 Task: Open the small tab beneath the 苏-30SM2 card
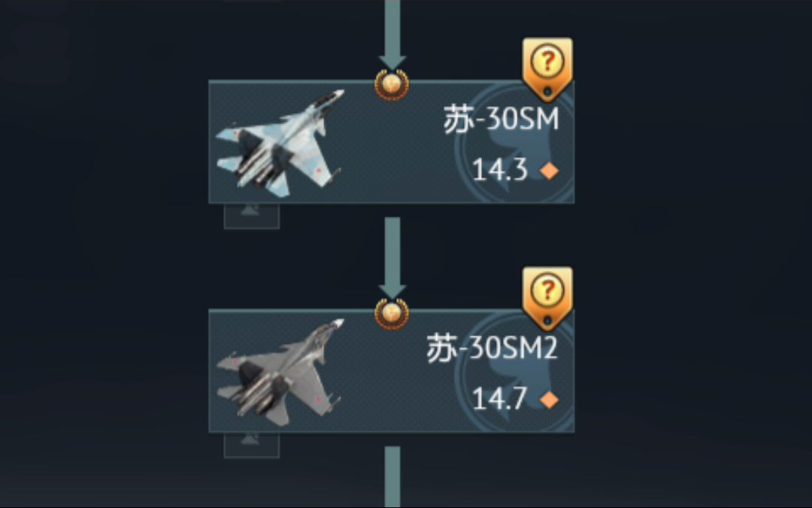pyautogui.click(x=252, y=446)
